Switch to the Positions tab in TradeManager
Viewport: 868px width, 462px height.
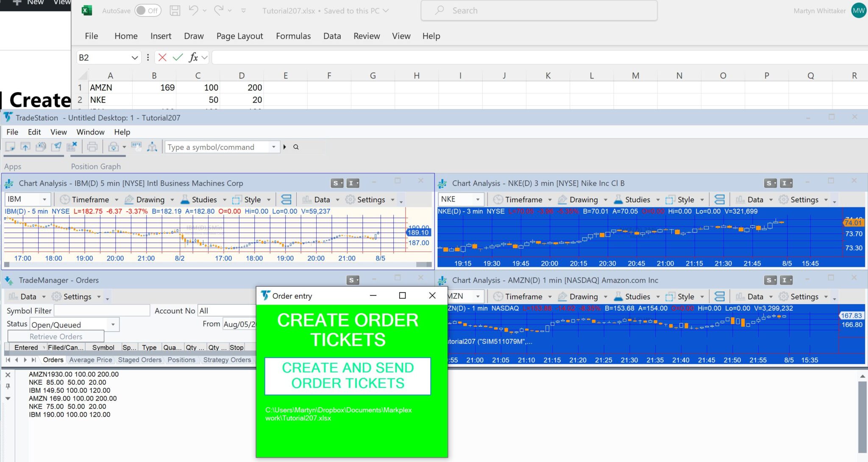[181, 360]
